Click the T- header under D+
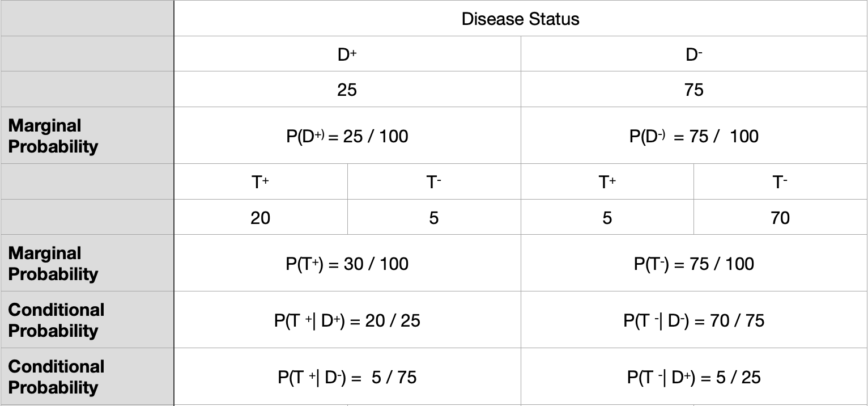Screen dimensions: 868x406 click(x=433, y=182)
